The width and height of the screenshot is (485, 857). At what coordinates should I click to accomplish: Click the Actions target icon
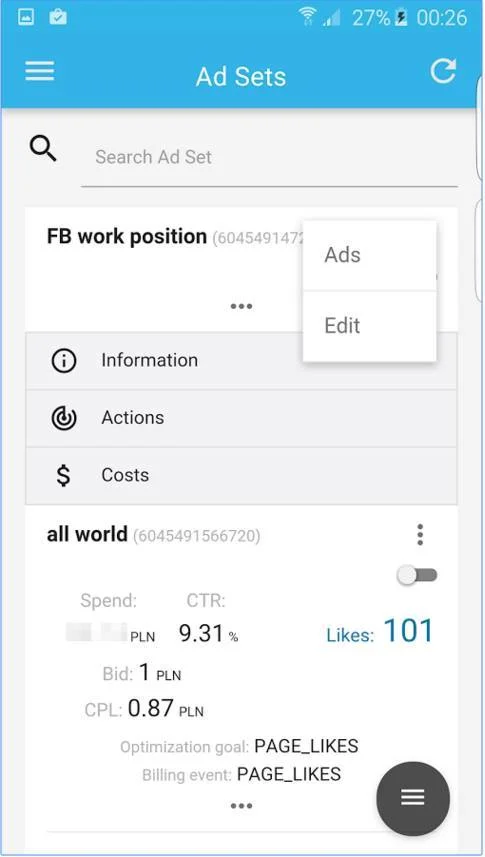point(63,419)
